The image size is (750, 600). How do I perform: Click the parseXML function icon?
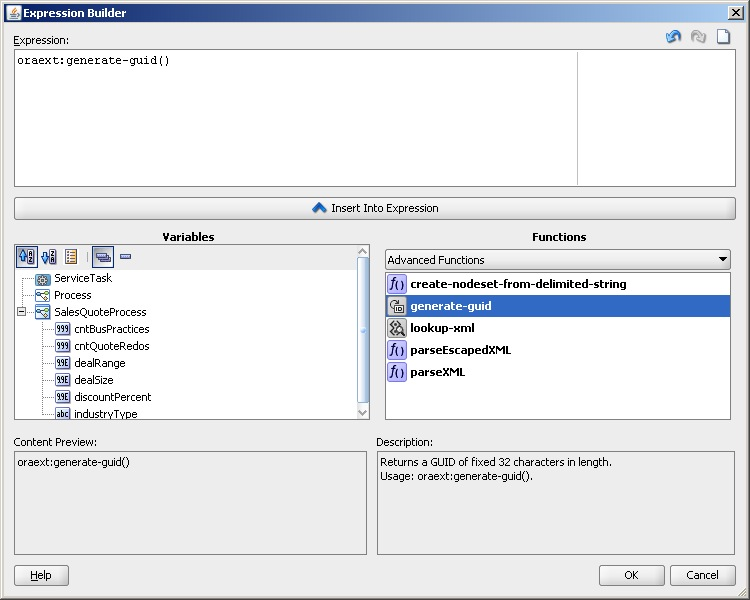pyautogui.click(x=397, y=372)
